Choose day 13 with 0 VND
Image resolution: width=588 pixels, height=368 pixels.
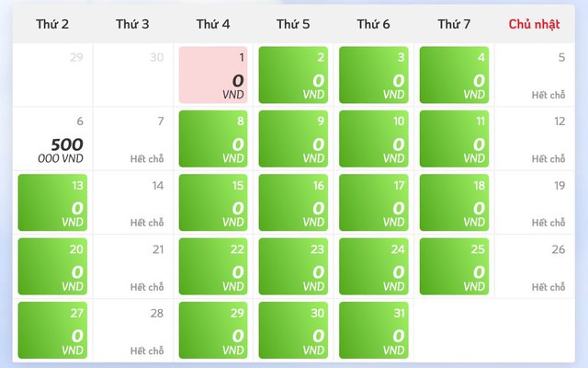click(52, 202)
